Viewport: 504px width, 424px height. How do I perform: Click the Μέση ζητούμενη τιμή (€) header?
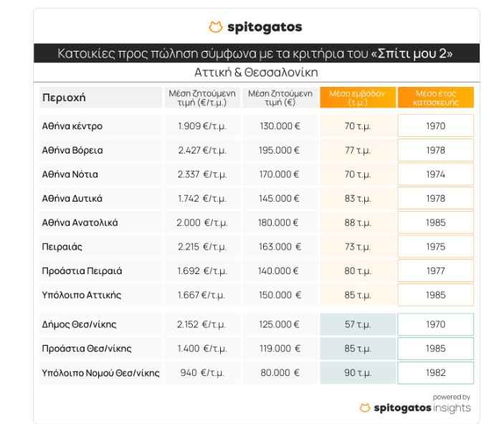pyautogui.click(x=280, y=98)
